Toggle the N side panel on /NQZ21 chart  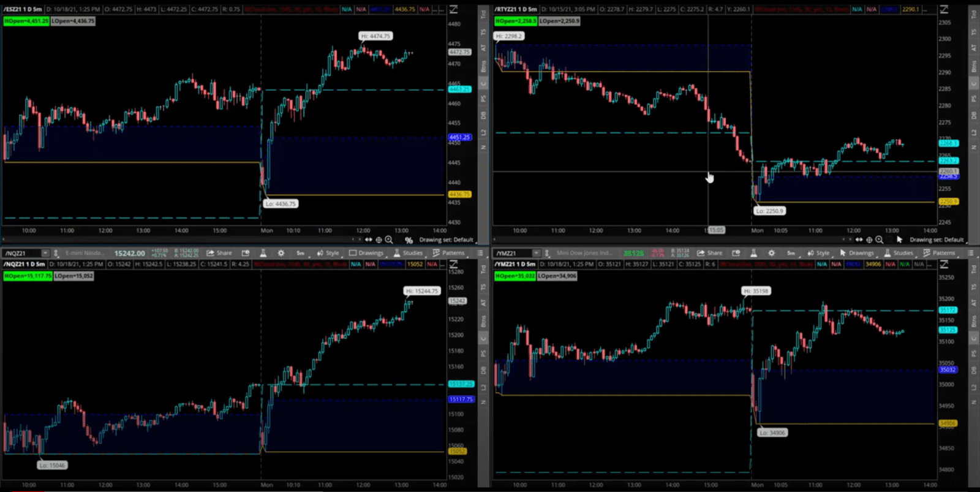[483, 402]
